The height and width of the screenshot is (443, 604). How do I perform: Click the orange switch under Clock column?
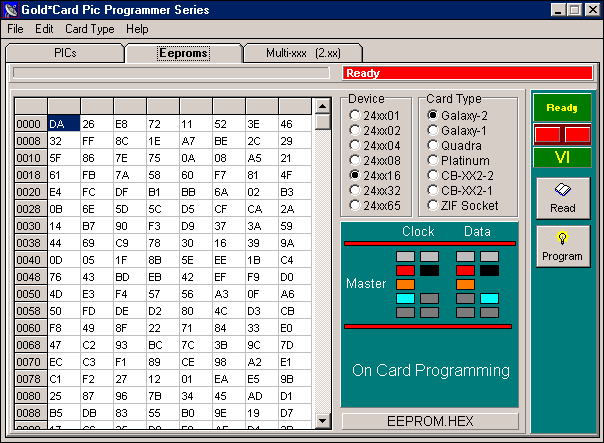(x=405, y=285)
